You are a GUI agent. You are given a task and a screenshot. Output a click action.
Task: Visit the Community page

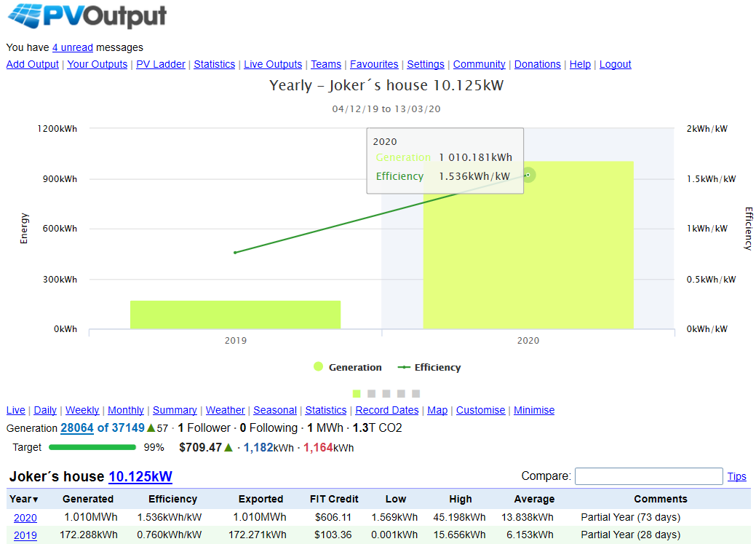coord(480,64)
